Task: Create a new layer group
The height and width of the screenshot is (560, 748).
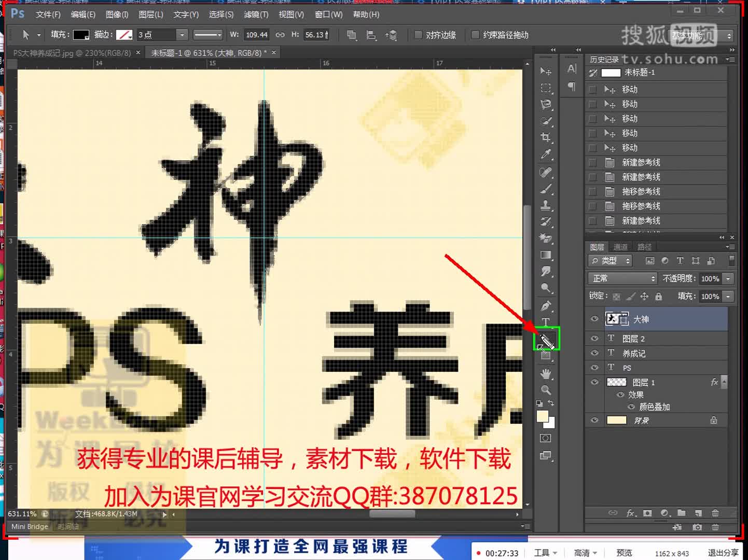Action: (682, 513)
